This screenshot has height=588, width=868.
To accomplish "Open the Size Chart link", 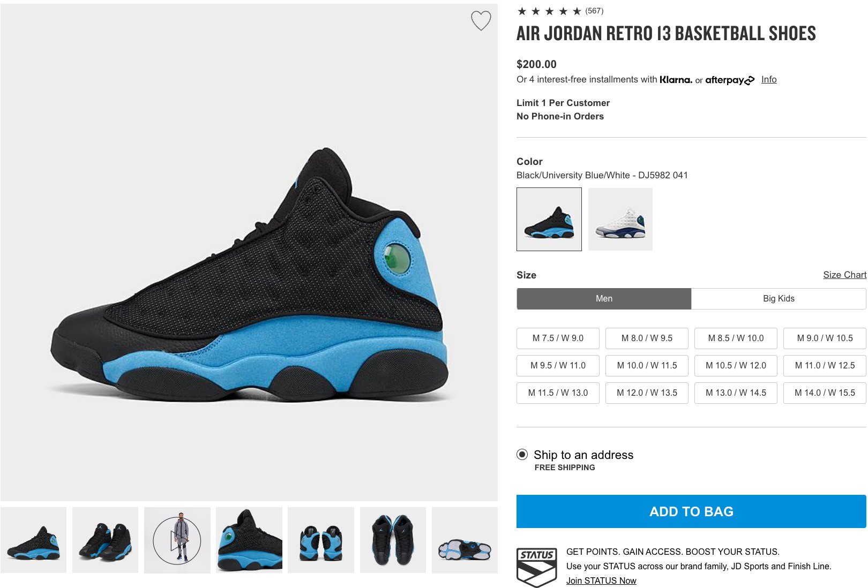I will click(844, 275).
